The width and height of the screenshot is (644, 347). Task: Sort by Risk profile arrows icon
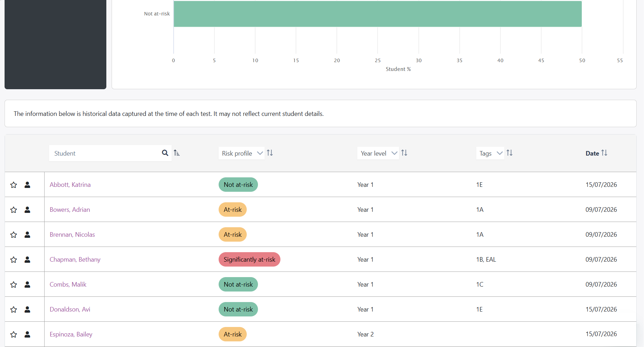coord(270,153)
